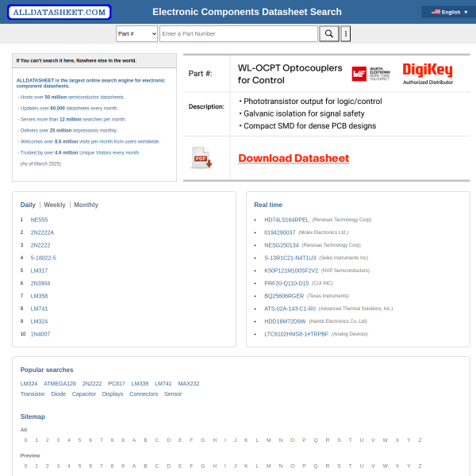Open LM358 in the daily ranking
476x476 pixels.
click(39, 296)
